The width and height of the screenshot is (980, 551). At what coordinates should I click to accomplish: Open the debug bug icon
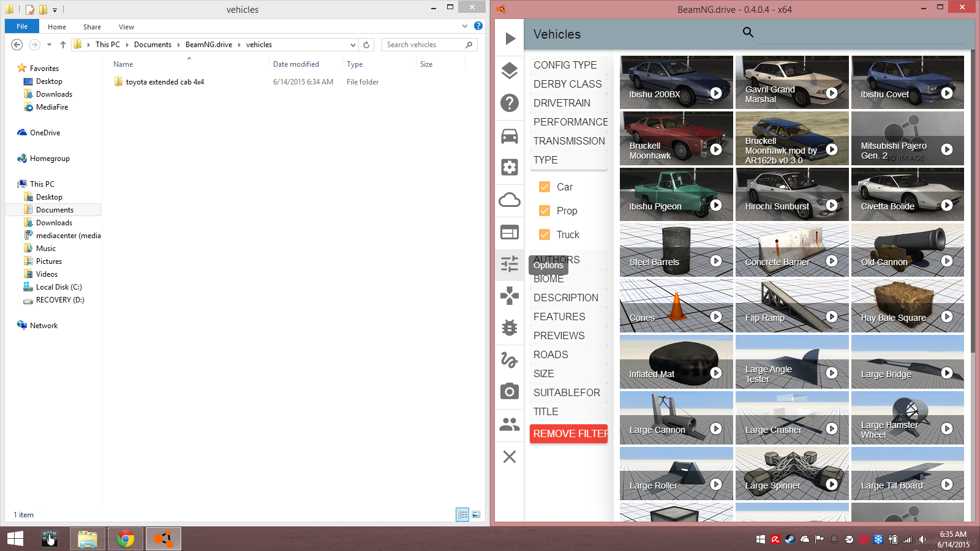pyautogui.click(x=510, y=328)
